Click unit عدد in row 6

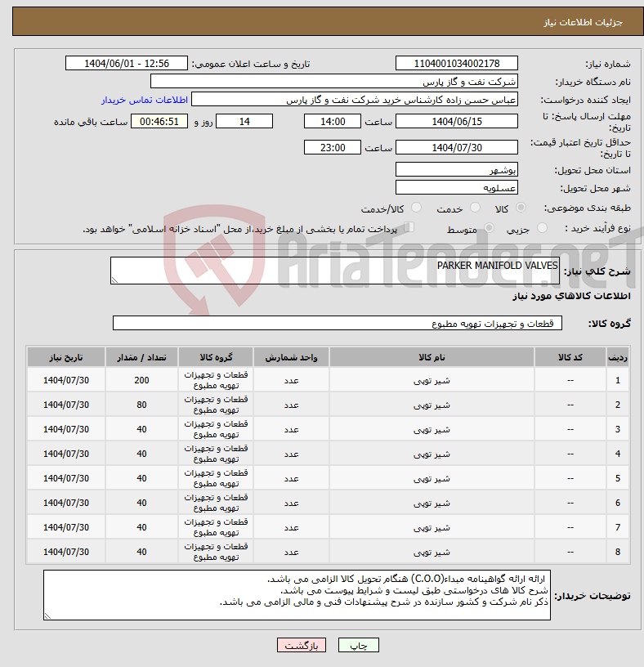pos(292,503)
